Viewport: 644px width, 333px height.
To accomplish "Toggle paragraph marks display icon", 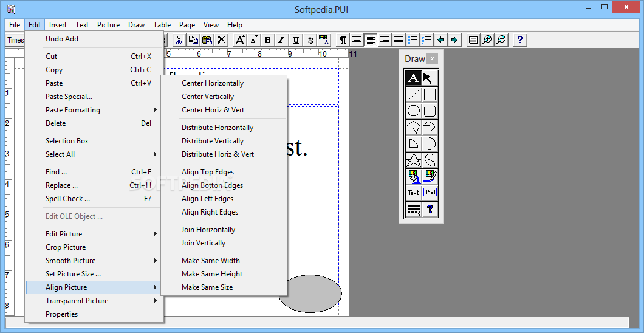I will [343, 40].
